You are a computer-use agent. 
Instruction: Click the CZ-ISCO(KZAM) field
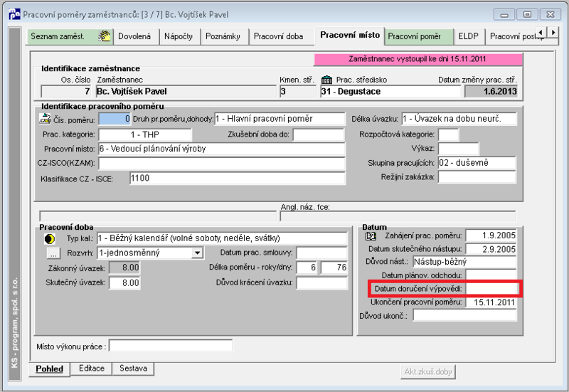point(222,164)
